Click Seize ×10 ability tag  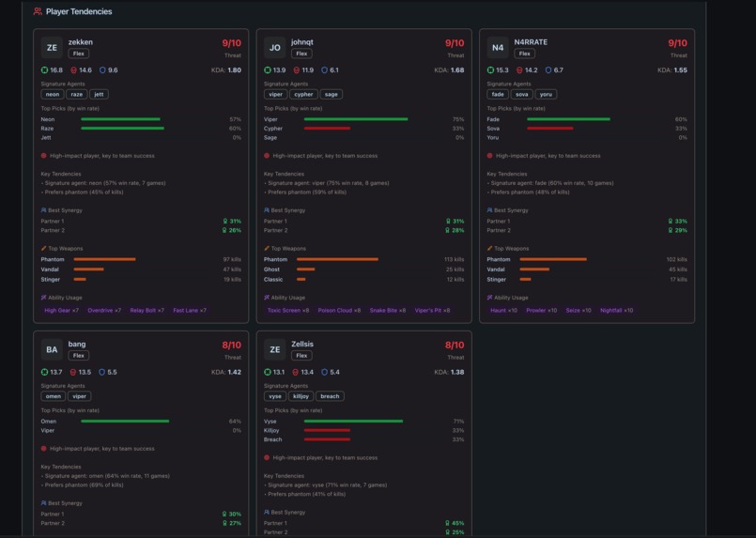click(x=579, y=311)
